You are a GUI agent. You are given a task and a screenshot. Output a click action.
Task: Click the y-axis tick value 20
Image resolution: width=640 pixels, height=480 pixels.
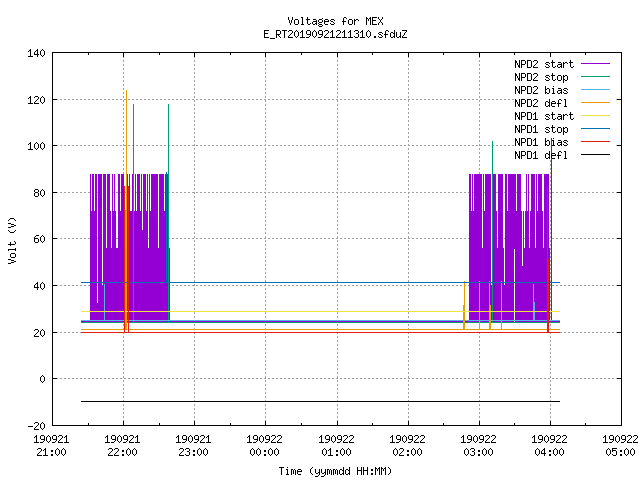[39, 333]
